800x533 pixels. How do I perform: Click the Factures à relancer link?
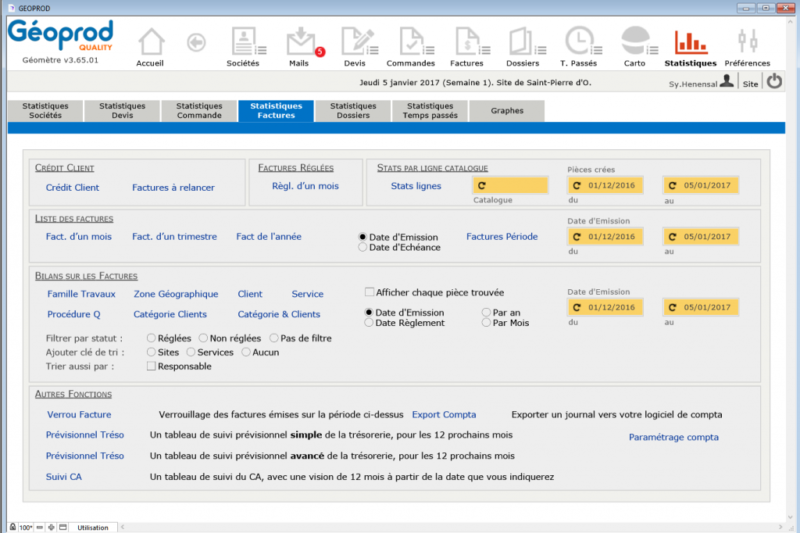point(173,187)
